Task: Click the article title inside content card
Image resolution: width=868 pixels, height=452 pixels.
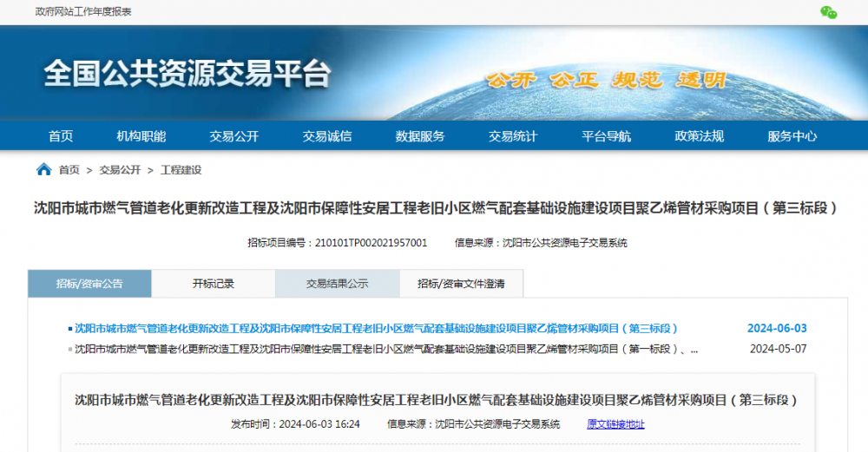Action: (x=437, y=400)
